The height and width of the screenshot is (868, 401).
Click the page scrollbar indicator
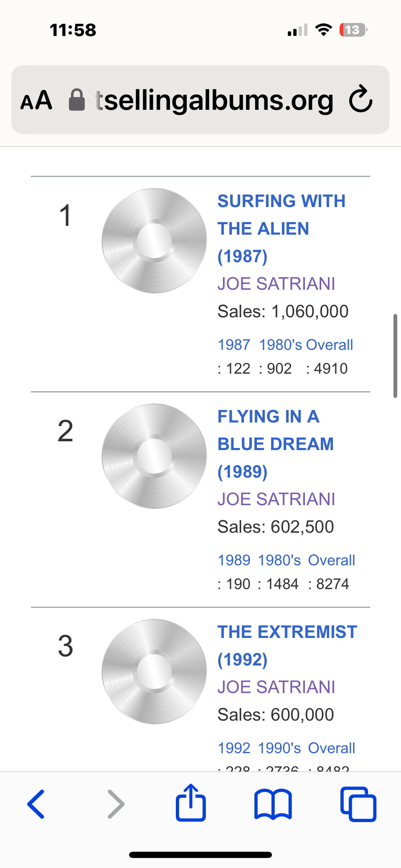click(395, 356)
